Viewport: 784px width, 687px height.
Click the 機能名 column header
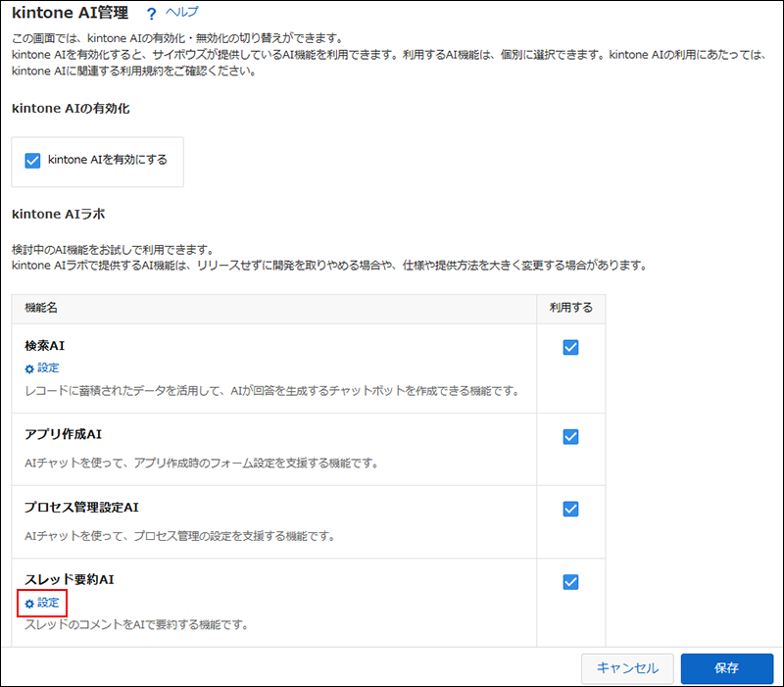click(x=43, y=308)
